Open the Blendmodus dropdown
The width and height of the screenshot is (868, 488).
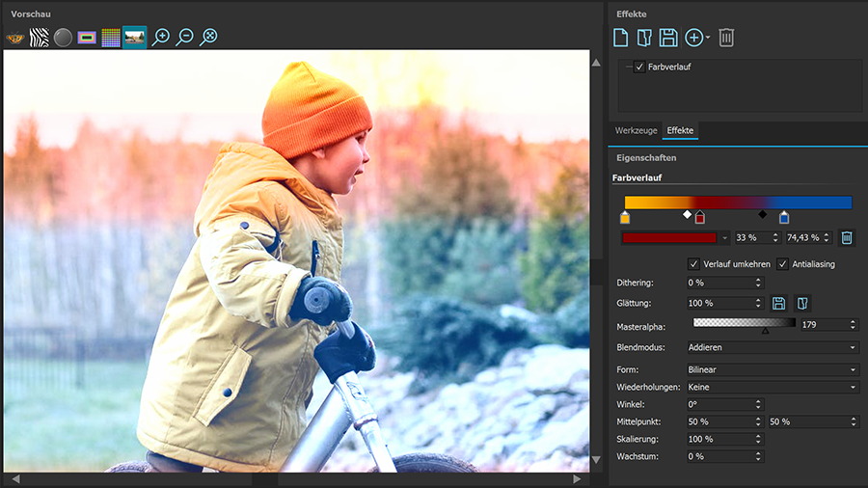(x=772, y=347)
